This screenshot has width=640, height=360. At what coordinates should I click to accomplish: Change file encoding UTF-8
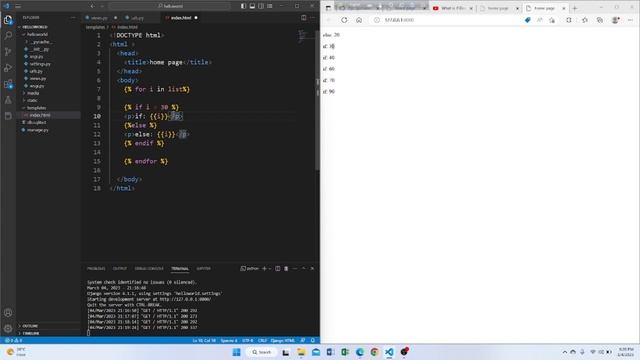point(247,340)
